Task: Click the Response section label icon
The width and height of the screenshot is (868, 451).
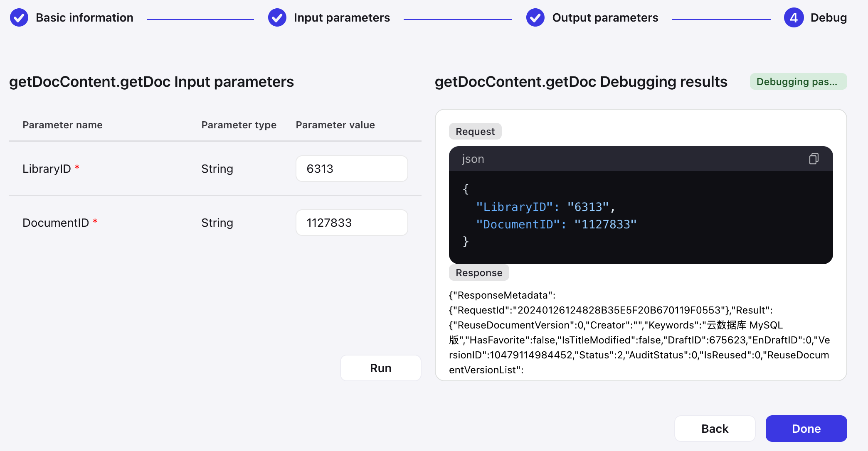Action: pyautogui.click(x=478, y=272)
